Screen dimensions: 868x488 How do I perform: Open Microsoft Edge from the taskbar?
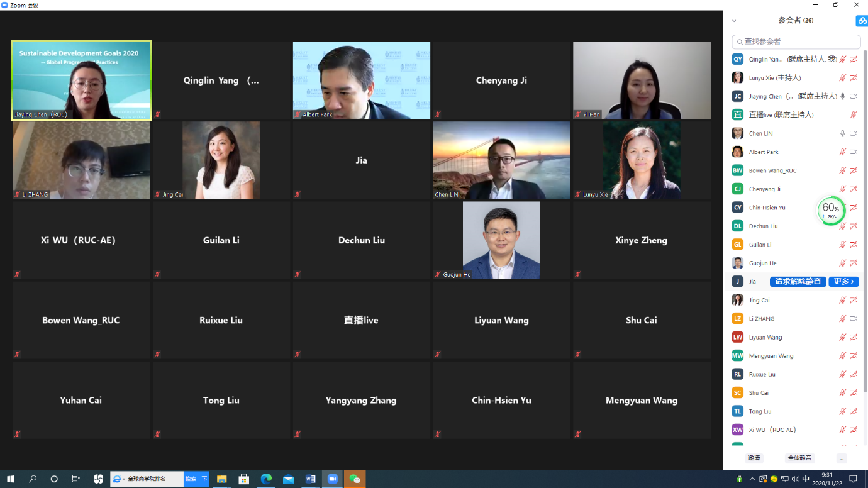266,479
